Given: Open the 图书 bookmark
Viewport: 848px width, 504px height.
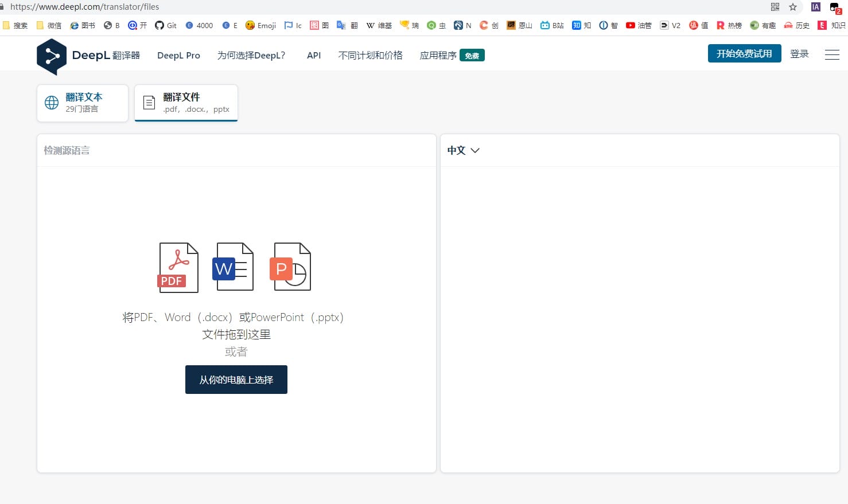Looking at the screenshot, I should 83,25.
